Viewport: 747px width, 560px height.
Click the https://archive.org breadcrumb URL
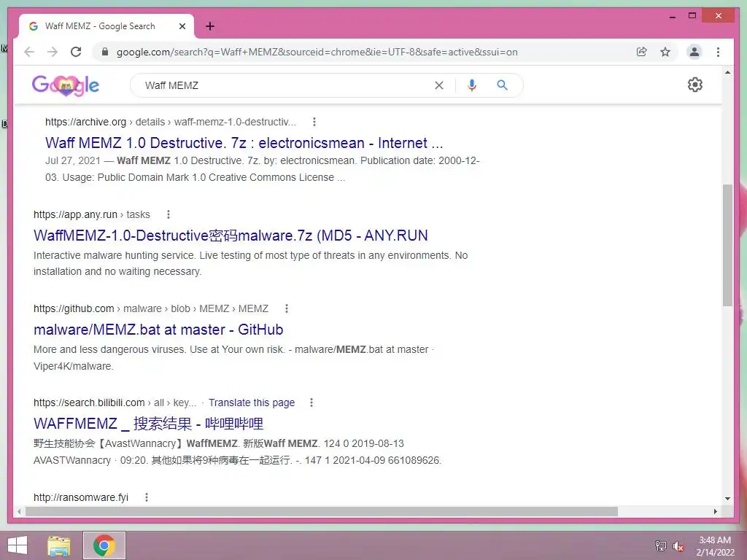tap(171, 122)
